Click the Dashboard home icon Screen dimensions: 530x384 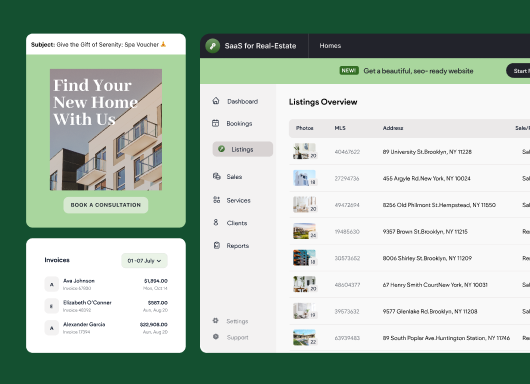click(216, 101)
